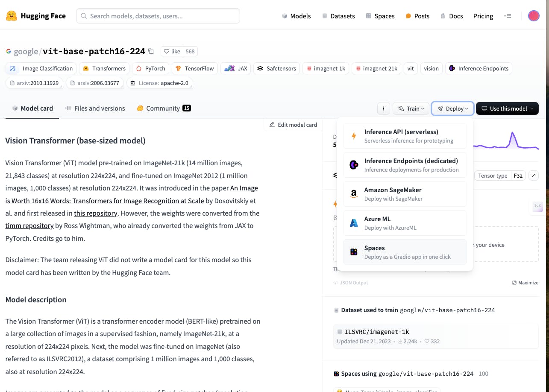Click the Transformers tag

coord(104,68)
